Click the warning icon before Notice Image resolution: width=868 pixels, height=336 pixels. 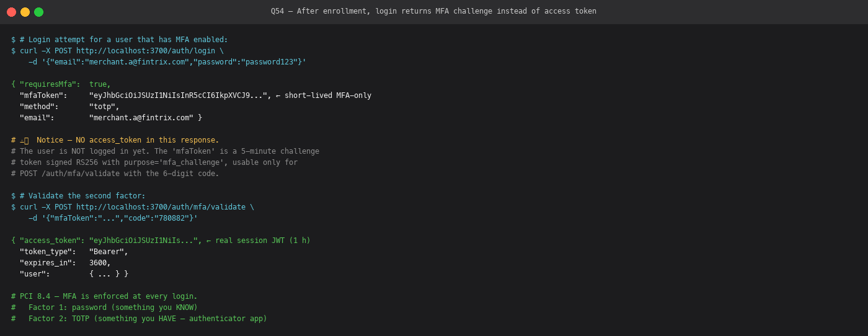(24, 141)
